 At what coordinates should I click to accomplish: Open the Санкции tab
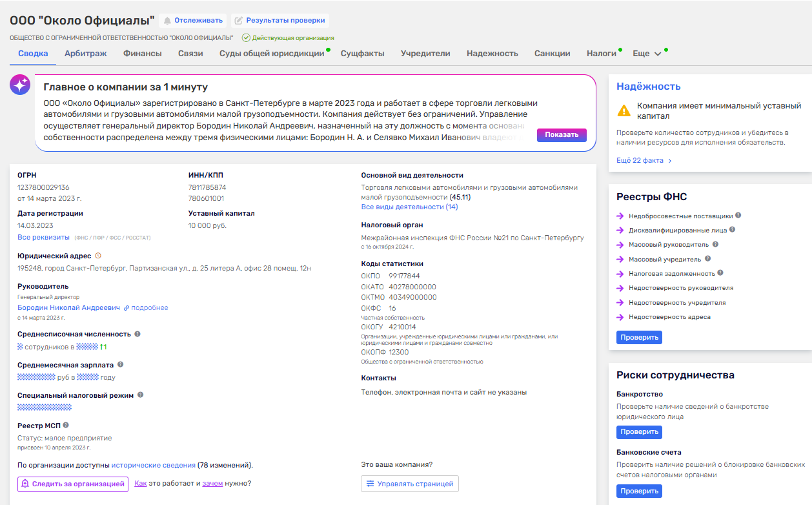tap(553, 54)
